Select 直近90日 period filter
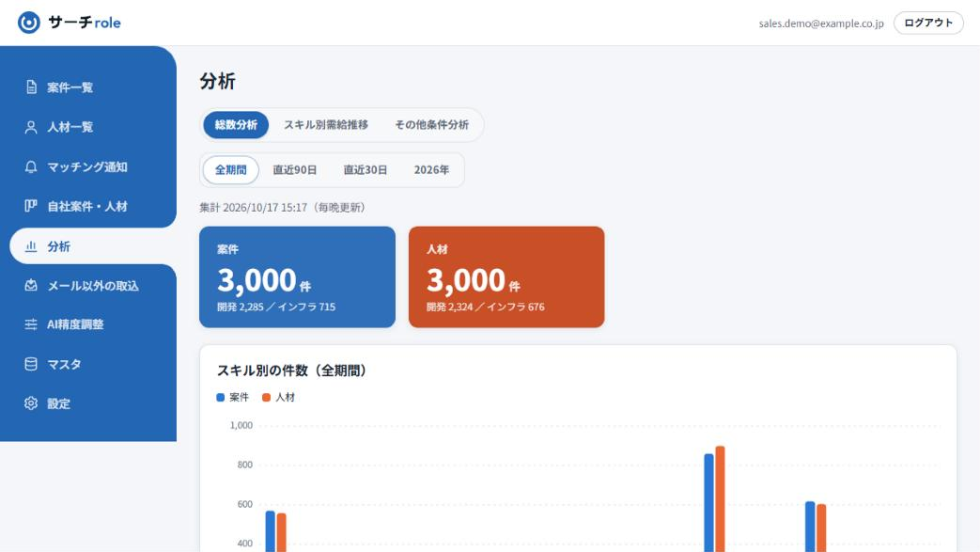 pyautogui.click(x=294, y=169)
